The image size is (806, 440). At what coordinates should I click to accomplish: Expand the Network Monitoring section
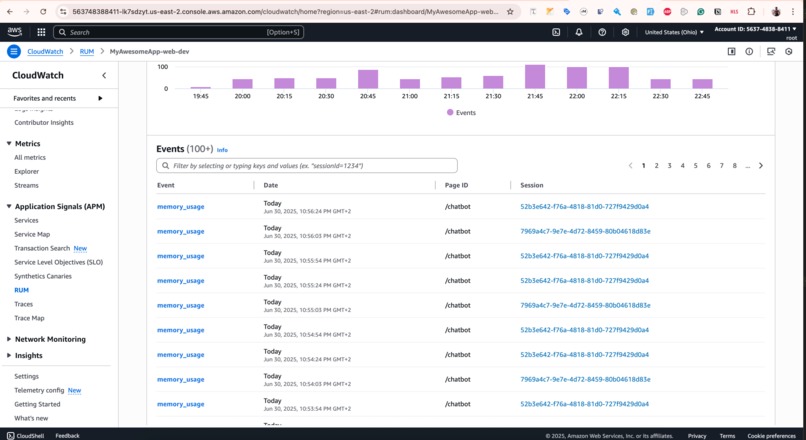pyautogui.click(x=9, y=339)
